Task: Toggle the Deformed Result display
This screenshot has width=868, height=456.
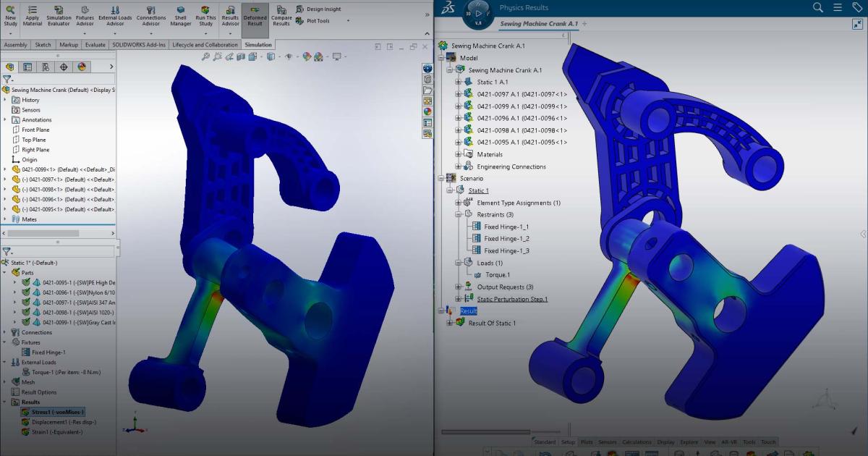Action: pyautogui.click(x=255, y=14)
